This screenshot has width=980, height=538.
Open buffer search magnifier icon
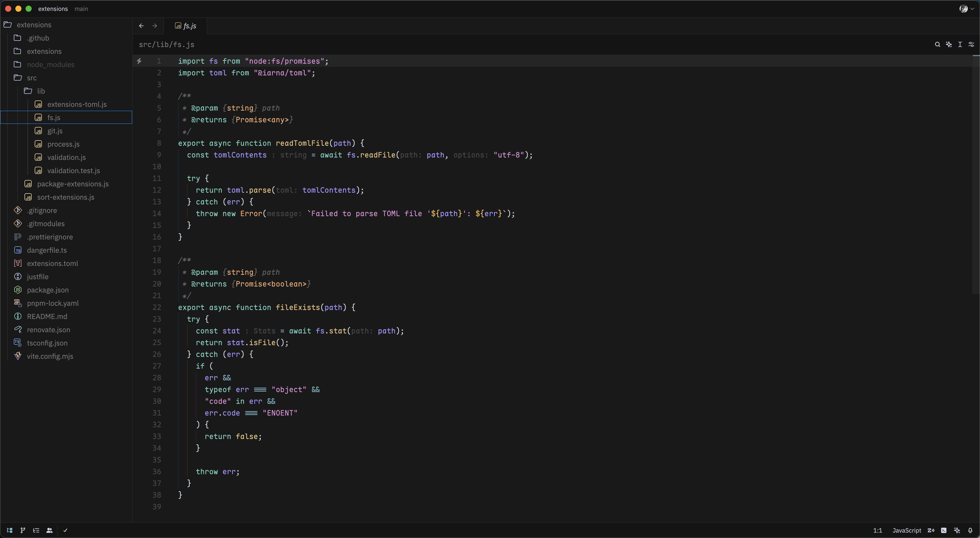tap(937, 44)
